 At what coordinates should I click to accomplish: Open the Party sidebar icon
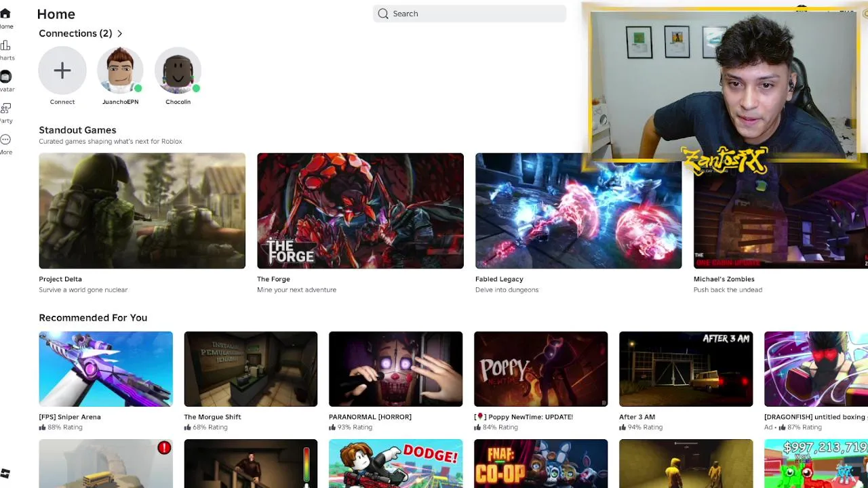tap(5, 108)
